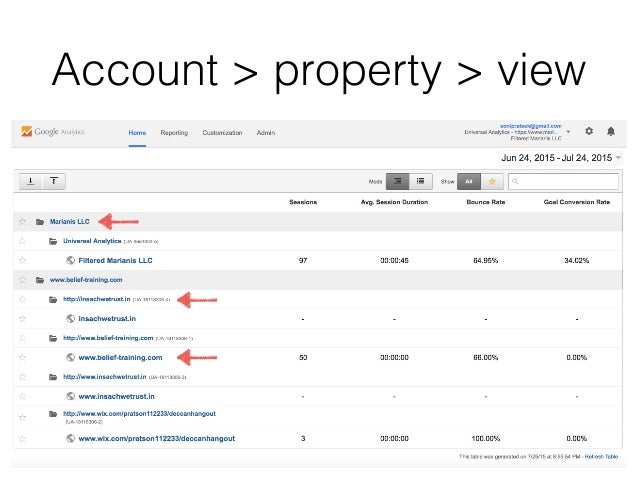Open the http://insachwetrust.in property link
638x479 pixels.
[96, 299]
